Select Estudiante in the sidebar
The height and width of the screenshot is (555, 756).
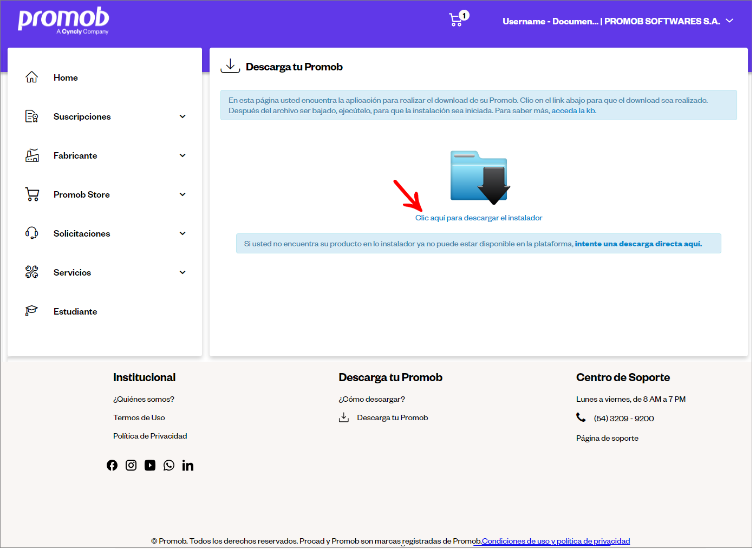pos(75,312)
